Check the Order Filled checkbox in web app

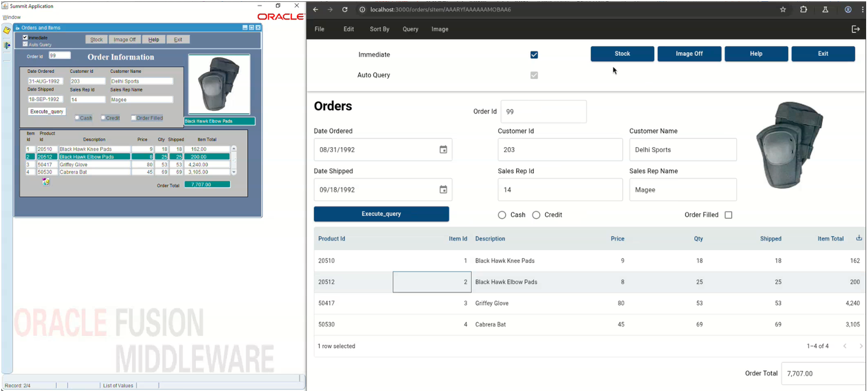728,215
